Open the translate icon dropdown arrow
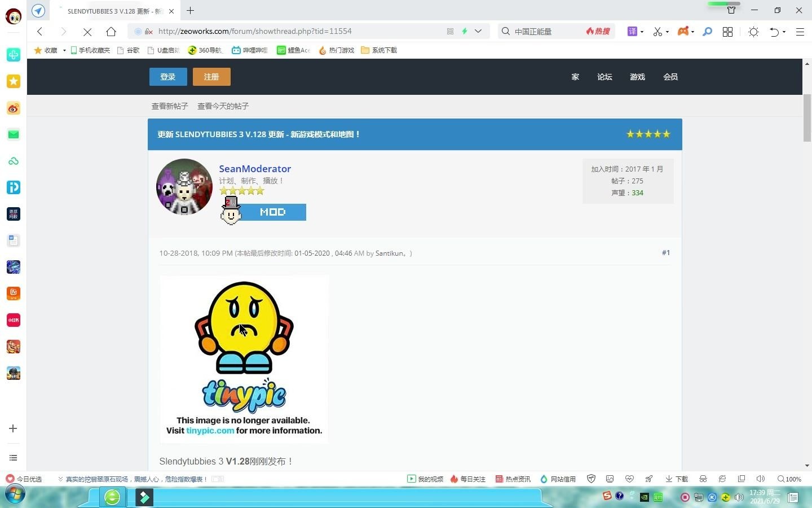 [642, 32]
